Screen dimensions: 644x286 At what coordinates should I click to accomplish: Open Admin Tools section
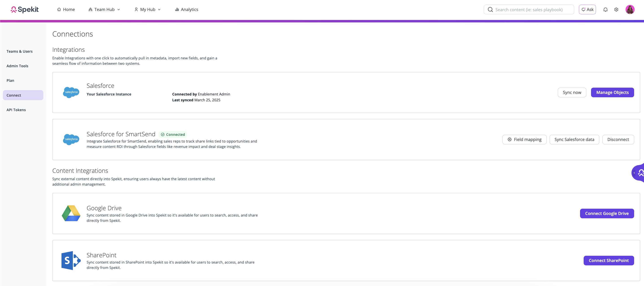coord(17,66)
